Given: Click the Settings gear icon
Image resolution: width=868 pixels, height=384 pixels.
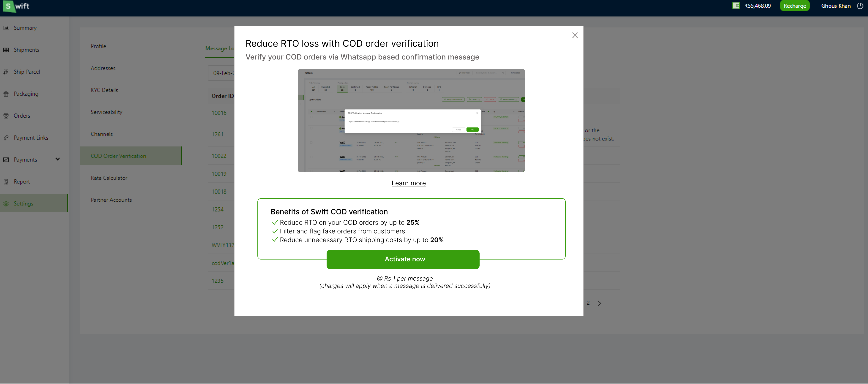Looking at the screenshot, I should [6, 204].
